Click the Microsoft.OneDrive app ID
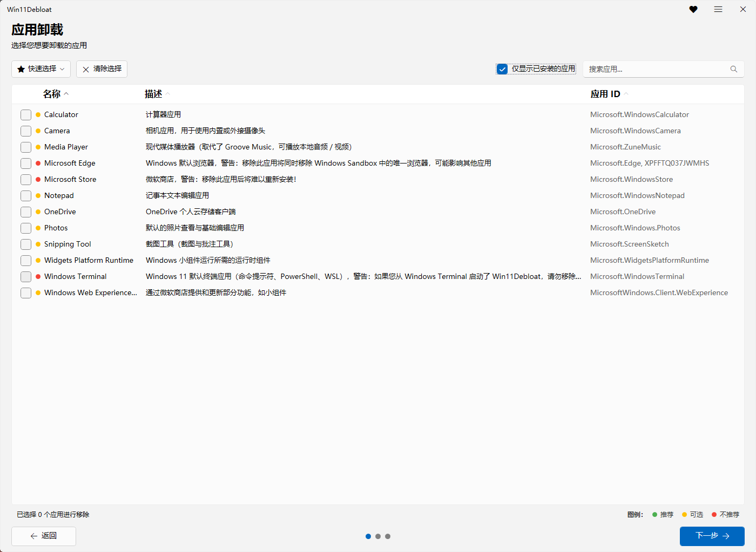 [x=623, y=212]
